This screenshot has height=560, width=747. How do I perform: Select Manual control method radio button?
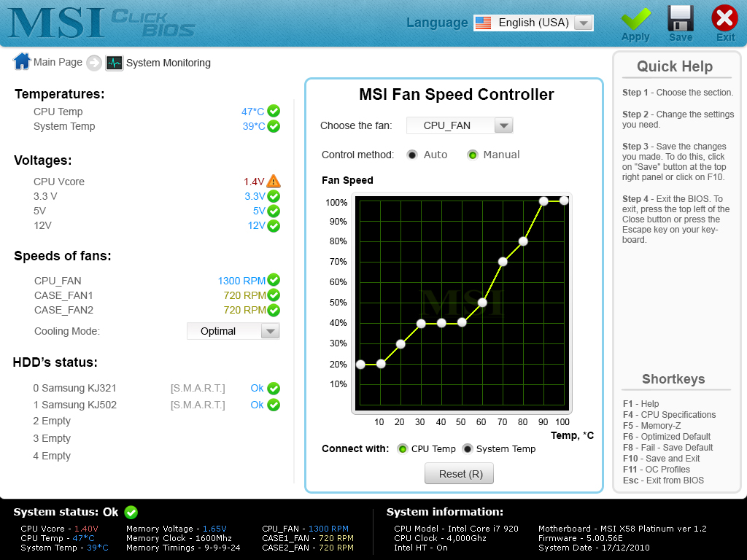point(472,155)
